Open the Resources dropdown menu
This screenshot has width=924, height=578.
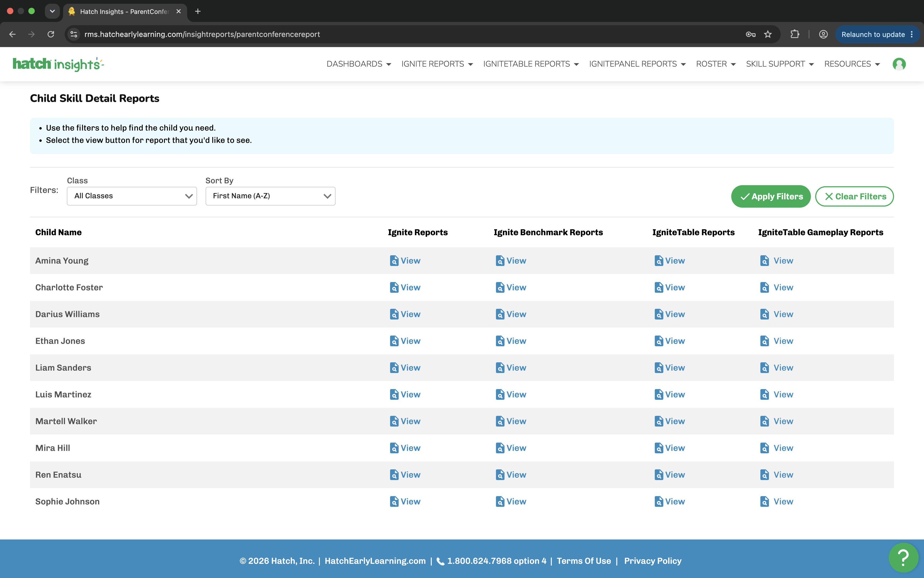(852, 64)
